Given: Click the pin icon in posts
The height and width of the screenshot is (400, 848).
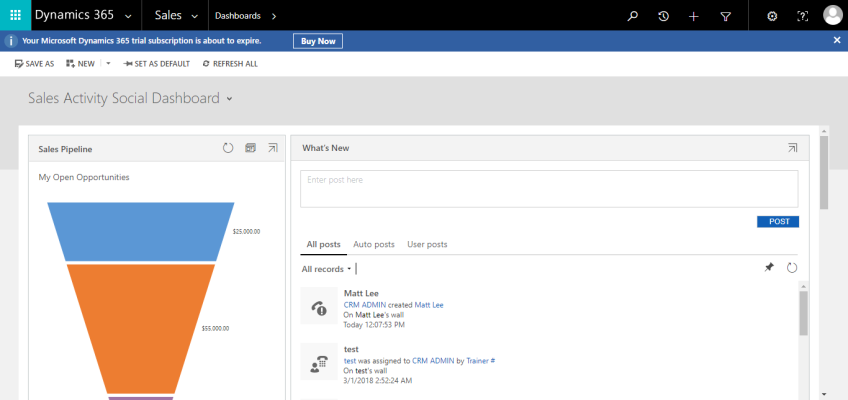Looking at the screenshot, I should (768, 268).
